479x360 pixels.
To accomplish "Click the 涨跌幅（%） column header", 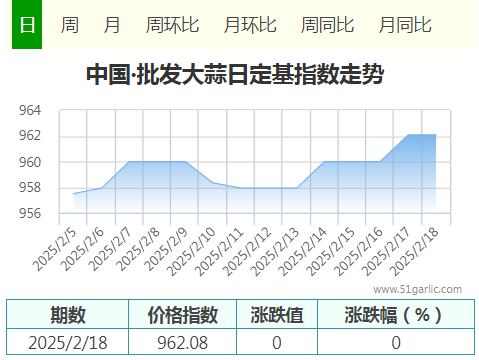I will (x=396, y=314).
